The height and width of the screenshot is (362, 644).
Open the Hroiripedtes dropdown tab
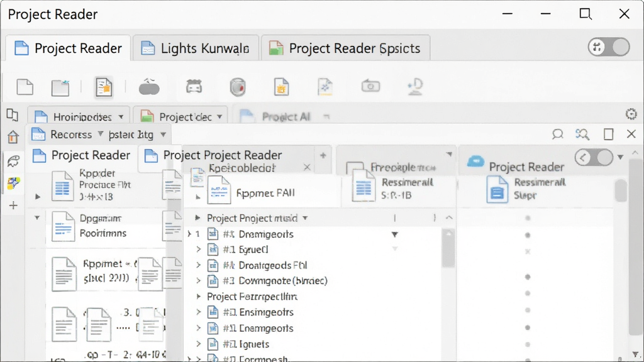[x=79, y=116]
